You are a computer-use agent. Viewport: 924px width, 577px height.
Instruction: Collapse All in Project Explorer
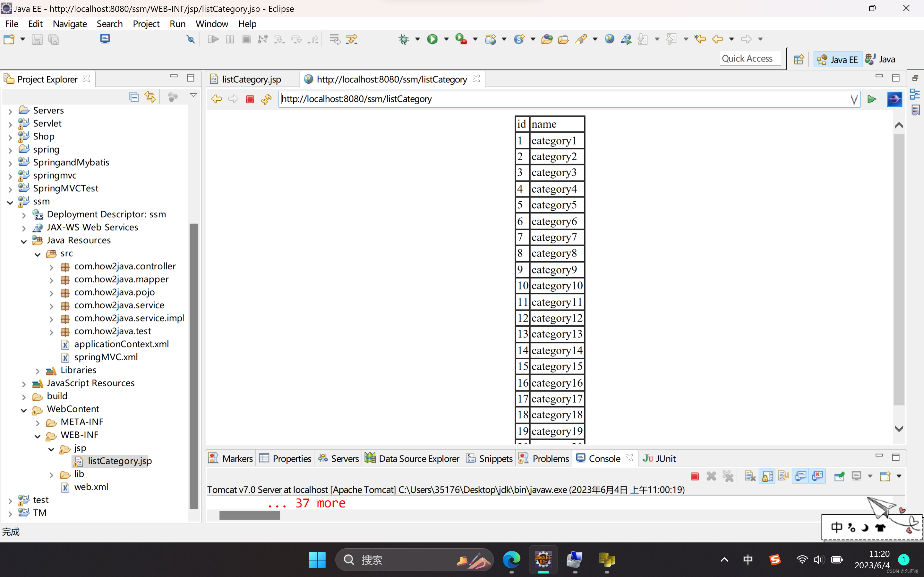[134, 97]
